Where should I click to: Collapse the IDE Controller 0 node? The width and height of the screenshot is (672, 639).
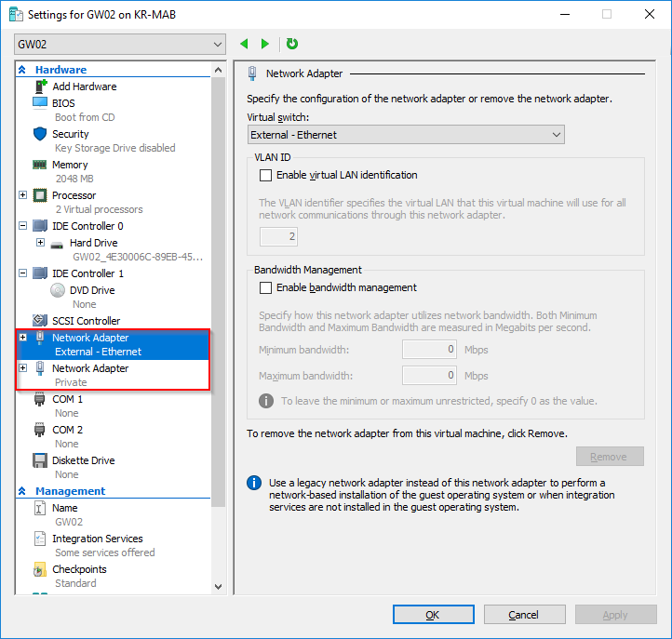tap(23, 226)
